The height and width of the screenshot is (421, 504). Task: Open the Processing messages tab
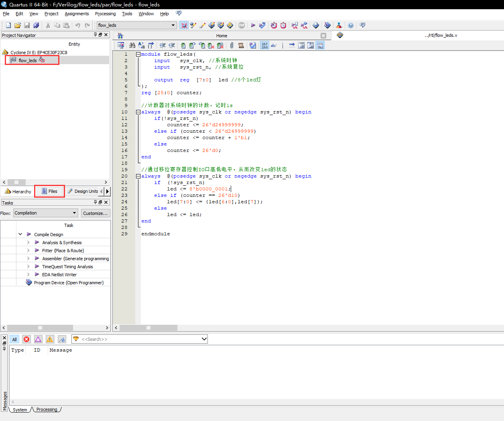coord(47,409)
